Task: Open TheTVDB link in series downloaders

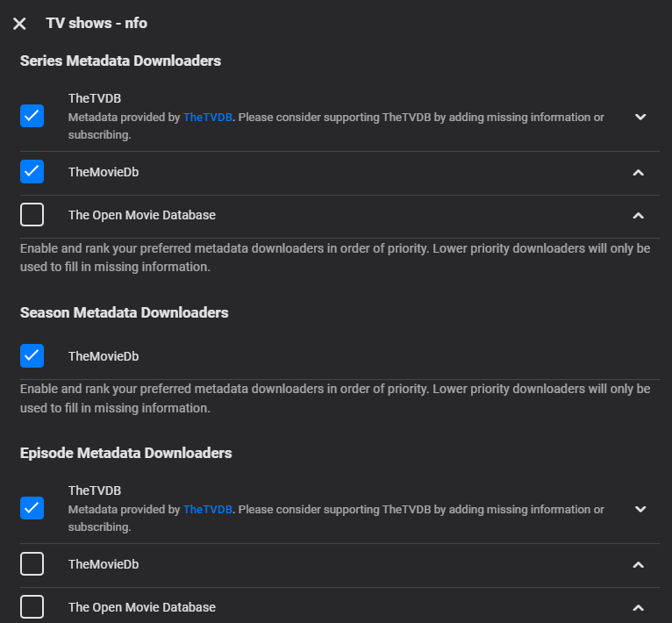Action: (208, 117)
